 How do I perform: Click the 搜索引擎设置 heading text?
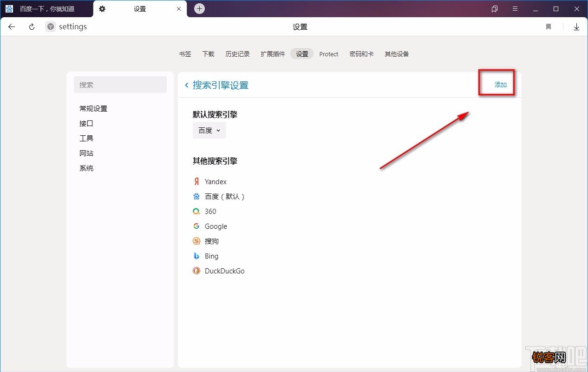(221, 85)
